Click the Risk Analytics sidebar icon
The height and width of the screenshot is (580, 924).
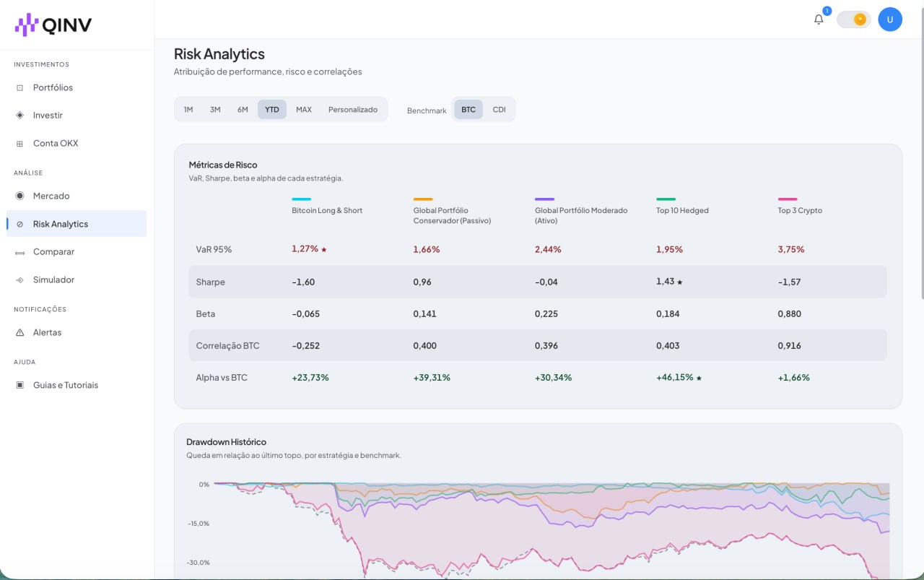click(x=19, y=224)
